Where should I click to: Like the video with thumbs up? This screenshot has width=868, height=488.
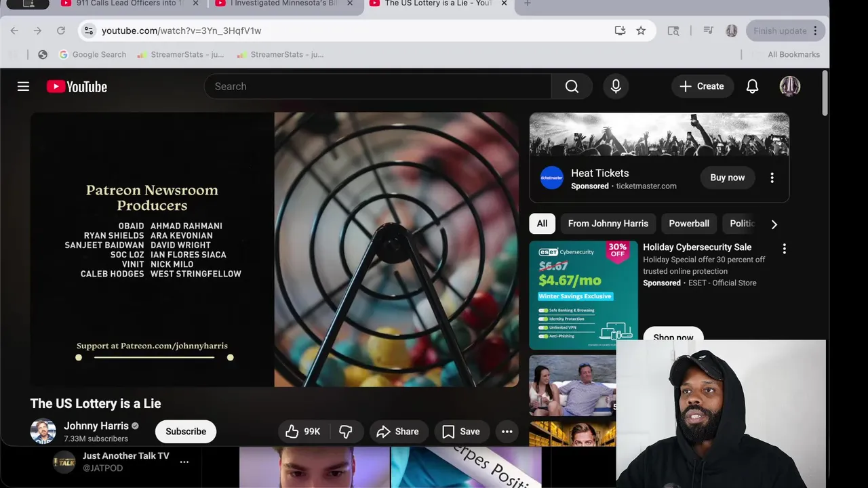coord(303,431)
